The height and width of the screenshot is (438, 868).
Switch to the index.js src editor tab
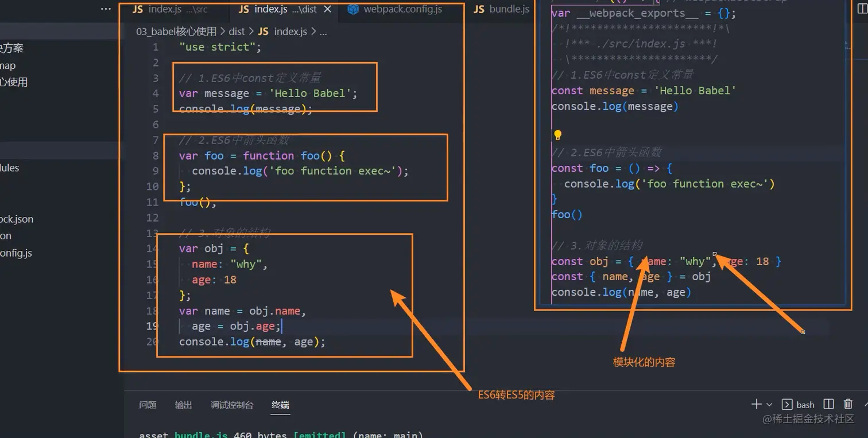(x=170, y=9)
